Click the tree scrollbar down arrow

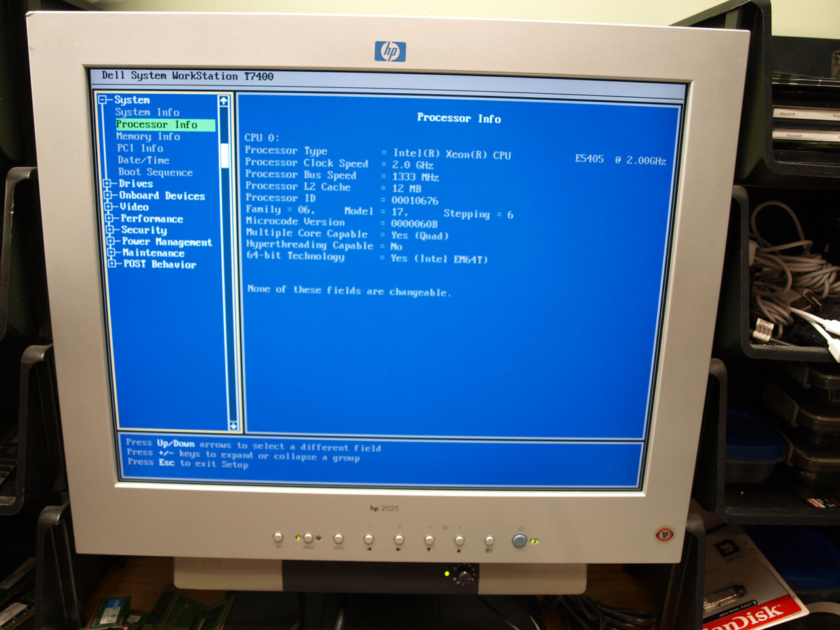(233, 425)
